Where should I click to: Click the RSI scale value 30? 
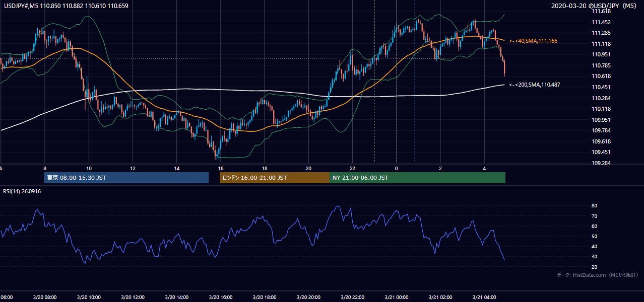[594, 256]
